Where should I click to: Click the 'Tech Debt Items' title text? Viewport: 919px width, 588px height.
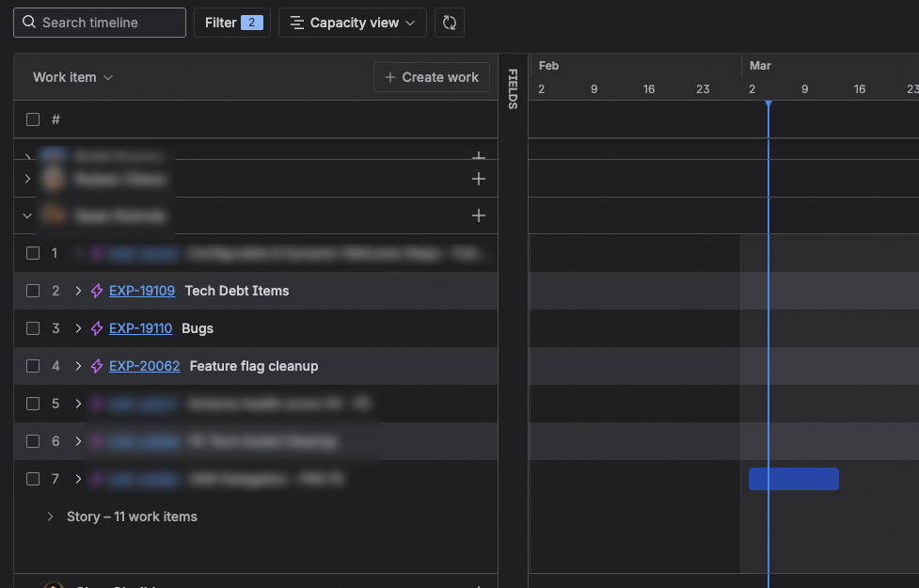237,291
